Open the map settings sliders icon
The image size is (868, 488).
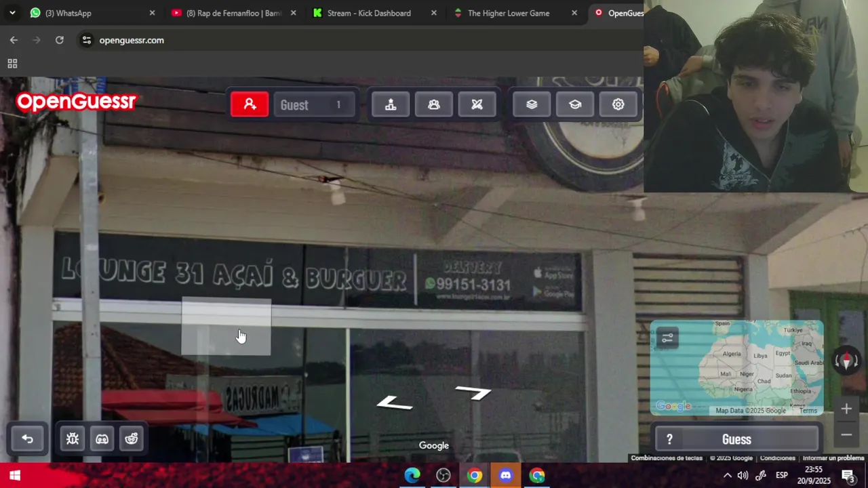pyautogui.click(x=667, y=338)
